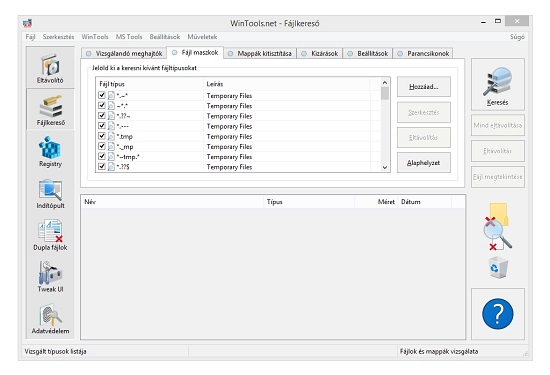This screenshot has width=550, height=375.
Task: Click file icon of ~tmp.* row
Action: pos(111,156)
